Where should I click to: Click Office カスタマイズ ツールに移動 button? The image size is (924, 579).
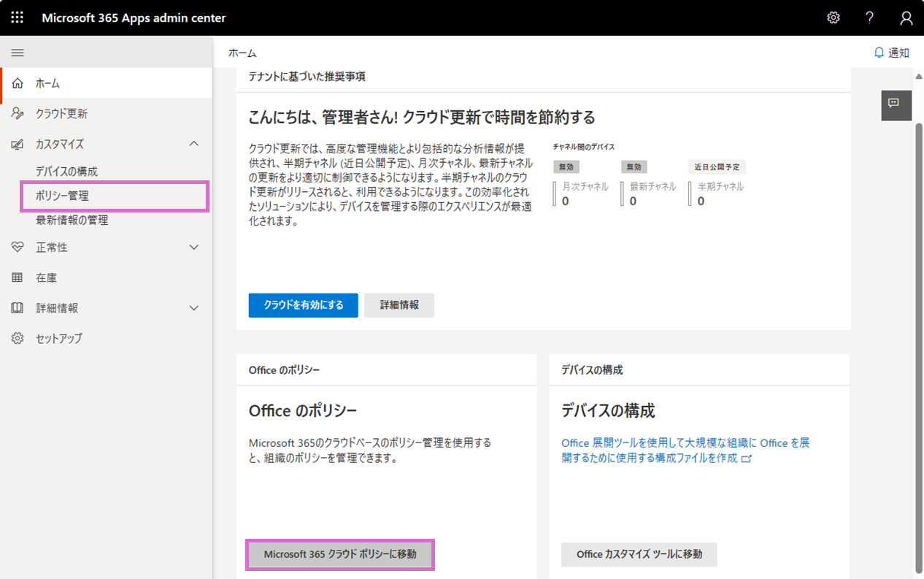pyautogui.click(x=639, y=554)
